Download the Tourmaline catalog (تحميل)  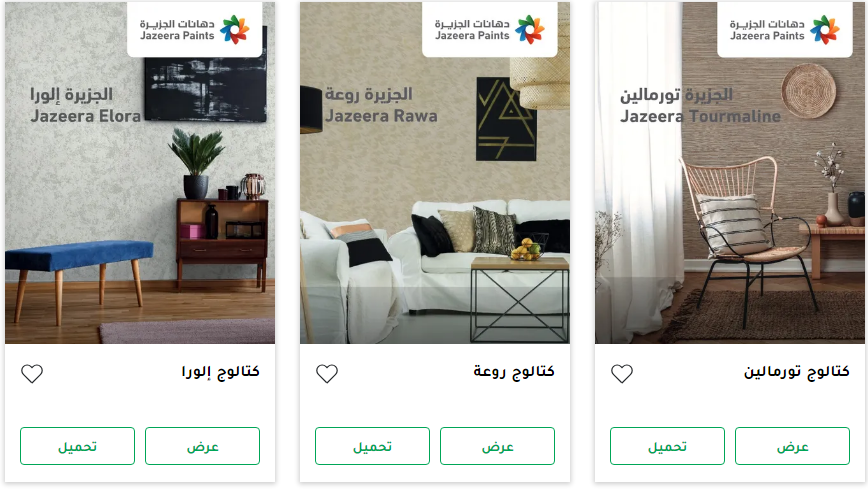tap(668, 446)
